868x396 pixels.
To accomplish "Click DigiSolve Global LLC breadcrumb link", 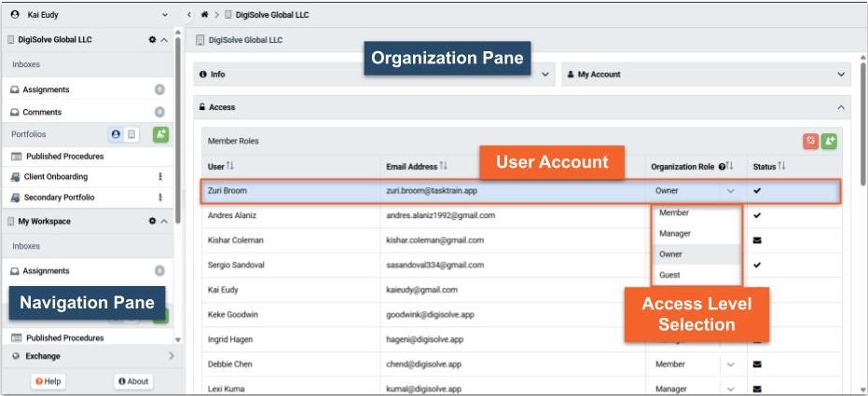I will click(x=273, y=15).
